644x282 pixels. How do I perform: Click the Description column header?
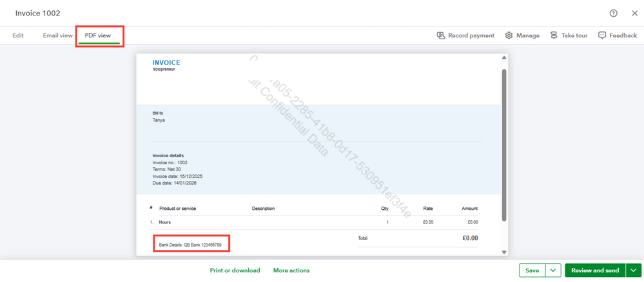point(263,209)
